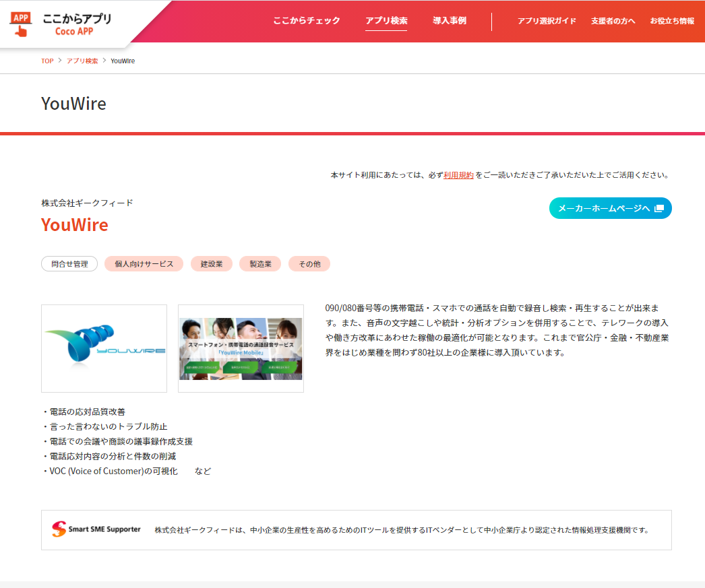Viewport: 705px width, 588px height.
Task: Select the アプリ検索 navigation item
Action: click(386, 21)
